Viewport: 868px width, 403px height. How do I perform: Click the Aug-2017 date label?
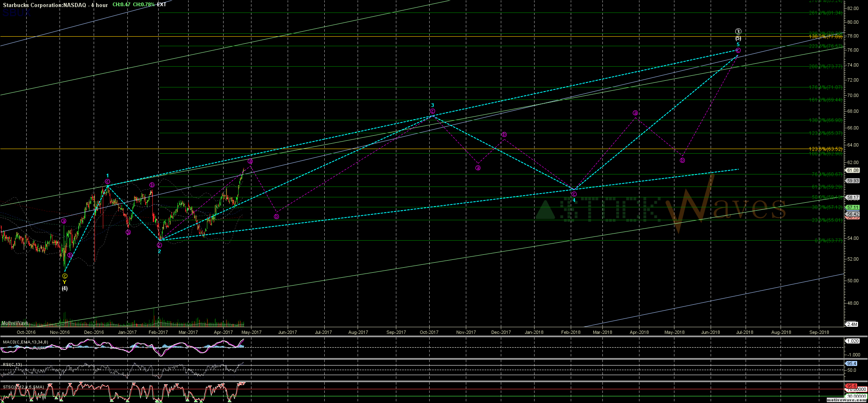(358, 332)
